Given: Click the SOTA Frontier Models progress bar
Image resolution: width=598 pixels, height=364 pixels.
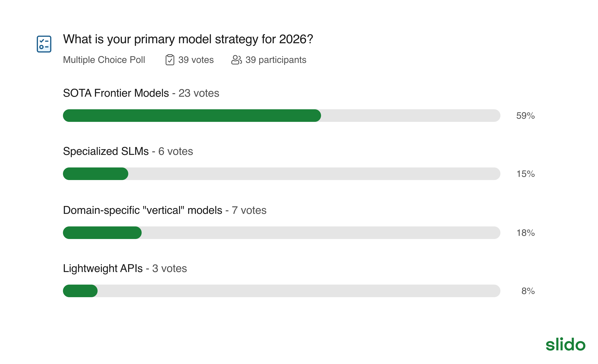Looking at the screenshot, I should (x=281, y=116).
